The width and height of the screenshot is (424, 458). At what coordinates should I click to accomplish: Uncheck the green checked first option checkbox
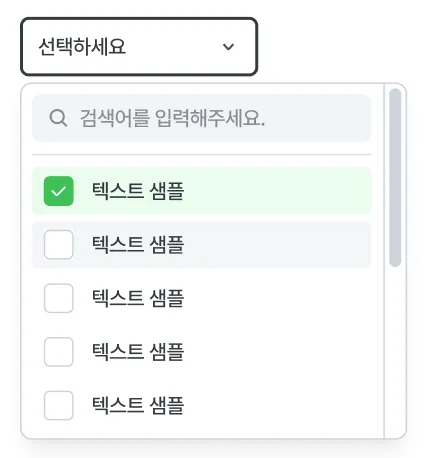coord(59,191)
